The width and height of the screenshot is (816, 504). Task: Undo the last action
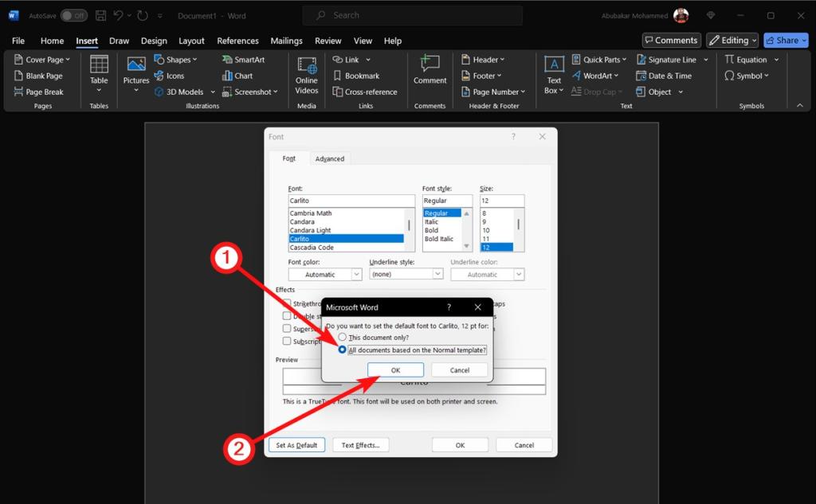click(119, 16)
